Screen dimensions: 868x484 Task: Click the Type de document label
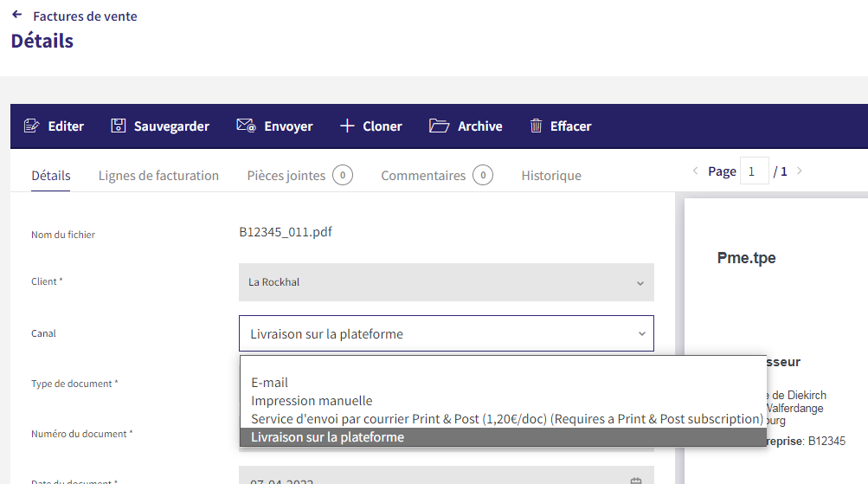coord(74,384)
